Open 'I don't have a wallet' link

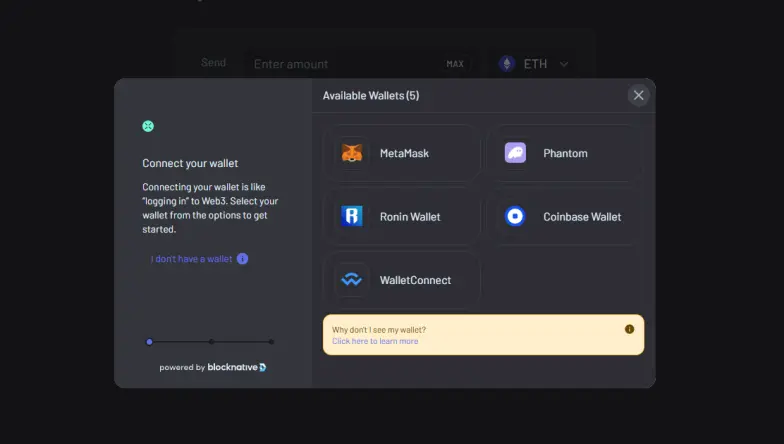[192, 259]
